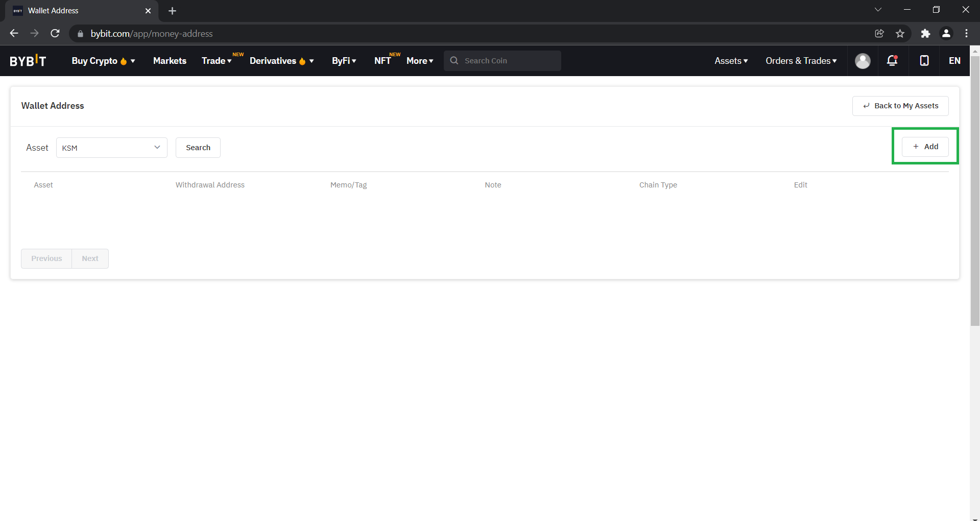This screenshot has height=521, width=980.
Task: Go to the Markets page
Action: point(170,61)
